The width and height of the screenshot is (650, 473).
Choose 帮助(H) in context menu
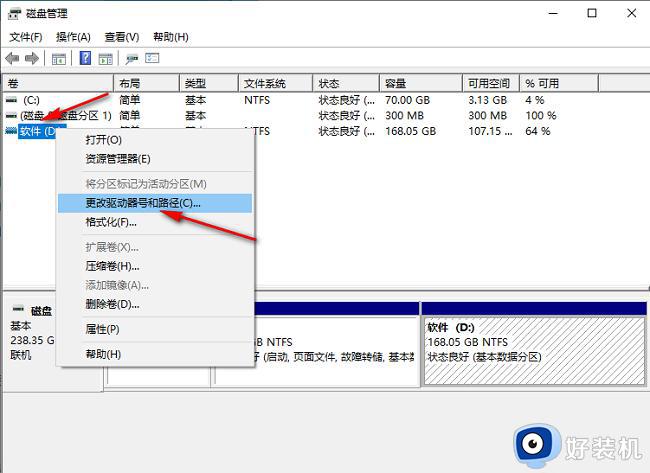pos(155,354)
